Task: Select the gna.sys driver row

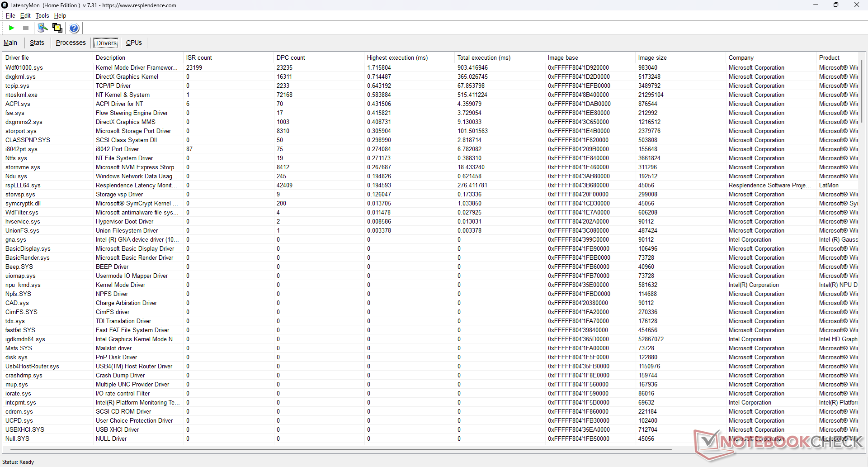Action: pos(430,239)
